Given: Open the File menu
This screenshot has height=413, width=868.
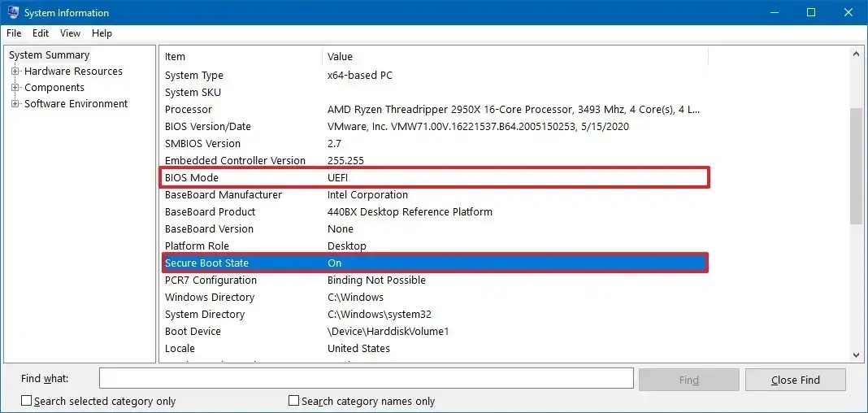Looking at the screenshot, I should [14, 33].
